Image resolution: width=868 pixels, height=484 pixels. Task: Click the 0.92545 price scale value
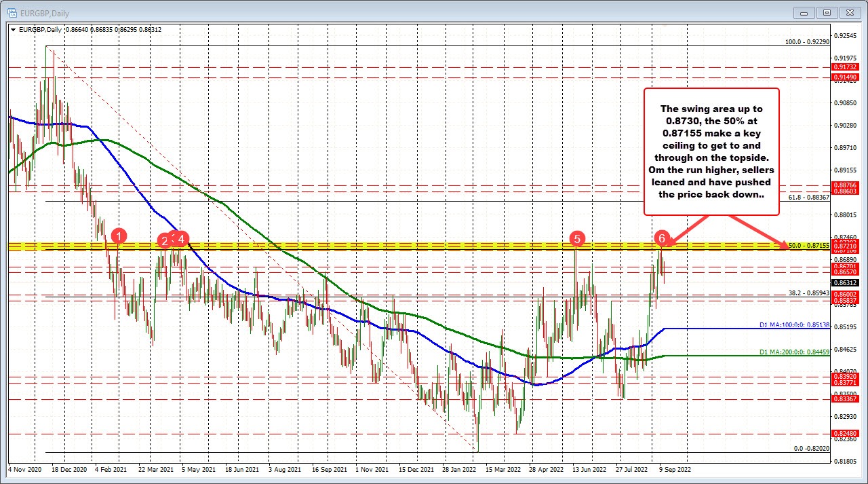point(846,35)
